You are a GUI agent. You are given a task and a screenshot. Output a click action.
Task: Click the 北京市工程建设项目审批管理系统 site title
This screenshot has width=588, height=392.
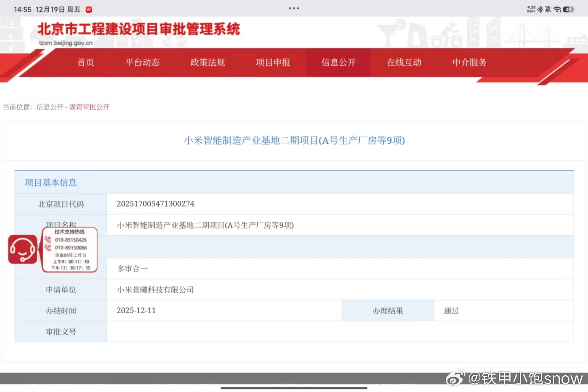[139, 29]
